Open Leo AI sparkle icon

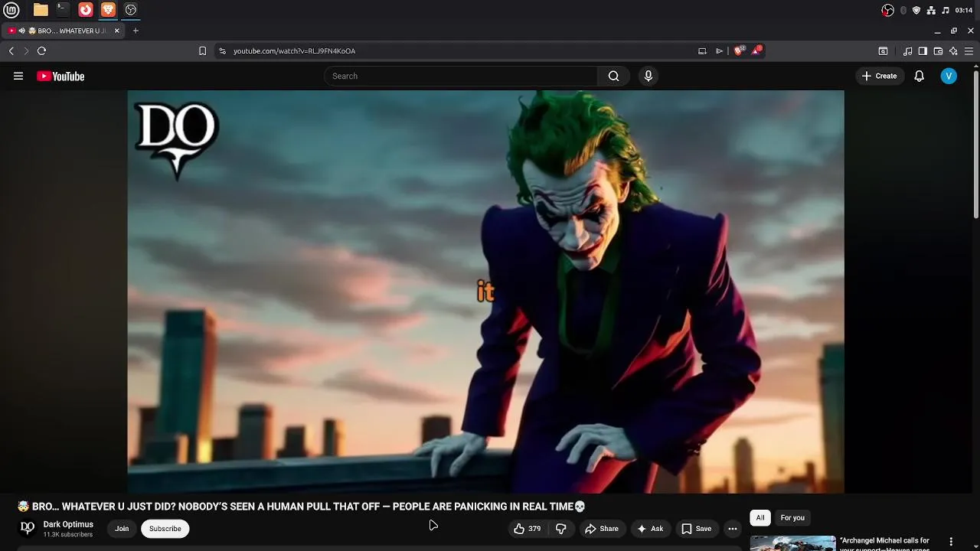point(953,51)
